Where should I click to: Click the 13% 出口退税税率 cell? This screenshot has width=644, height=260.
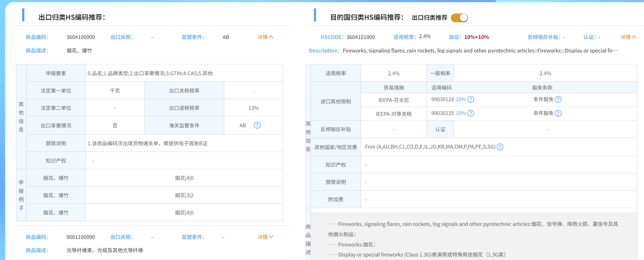[253, 108]
